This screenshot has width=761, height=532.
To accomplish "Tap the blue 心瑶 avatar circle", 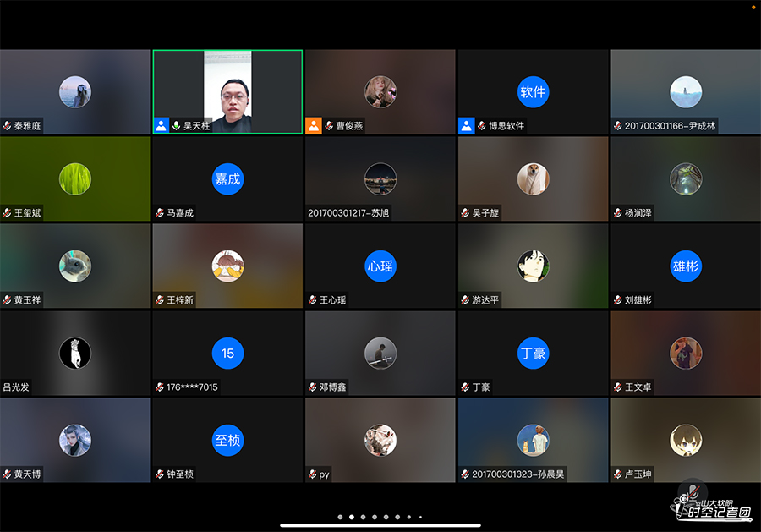I will coord(380,266).
